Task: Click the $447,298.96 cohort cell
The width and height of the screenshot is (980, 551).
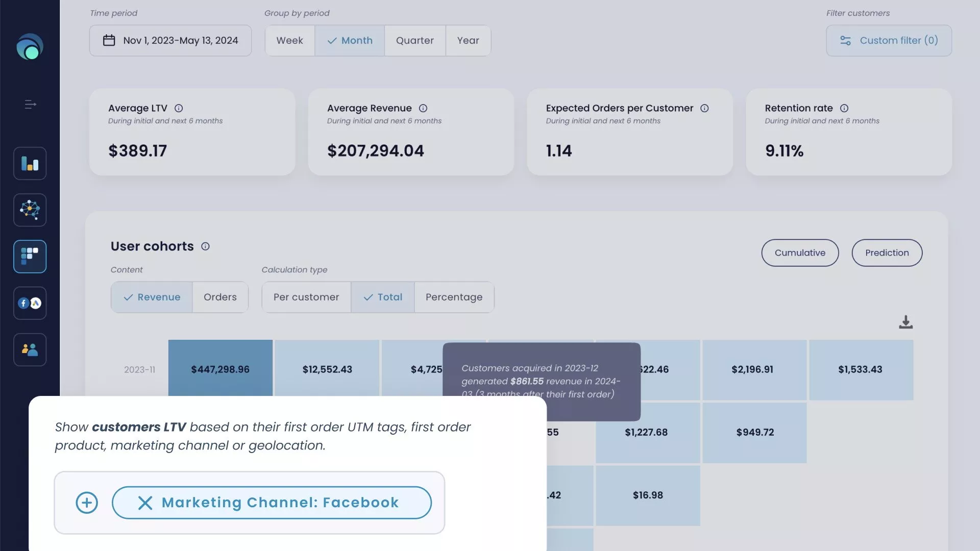Action: point(220,369)
